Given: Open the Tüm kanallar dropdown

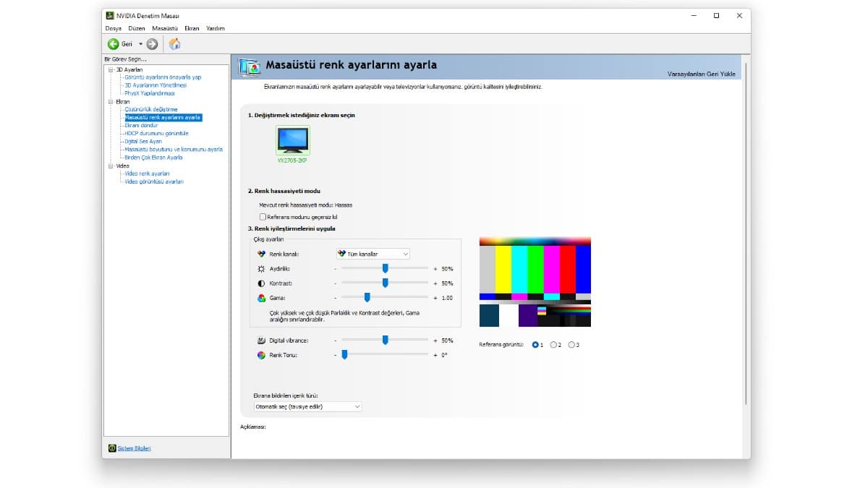Looking at the screenshot, I should [372, 254].
